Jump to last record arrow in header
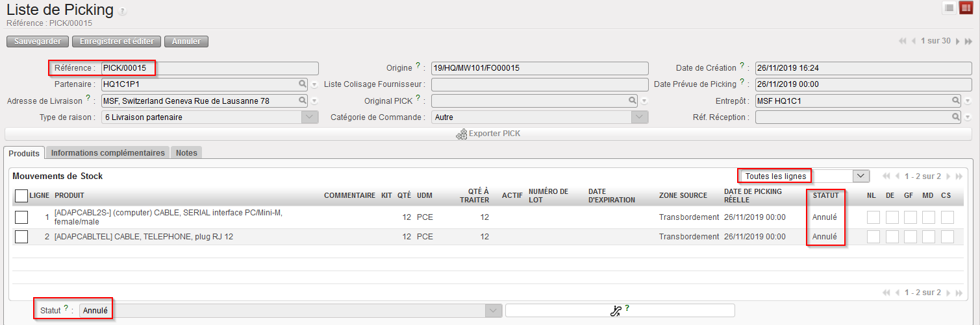 968,41
